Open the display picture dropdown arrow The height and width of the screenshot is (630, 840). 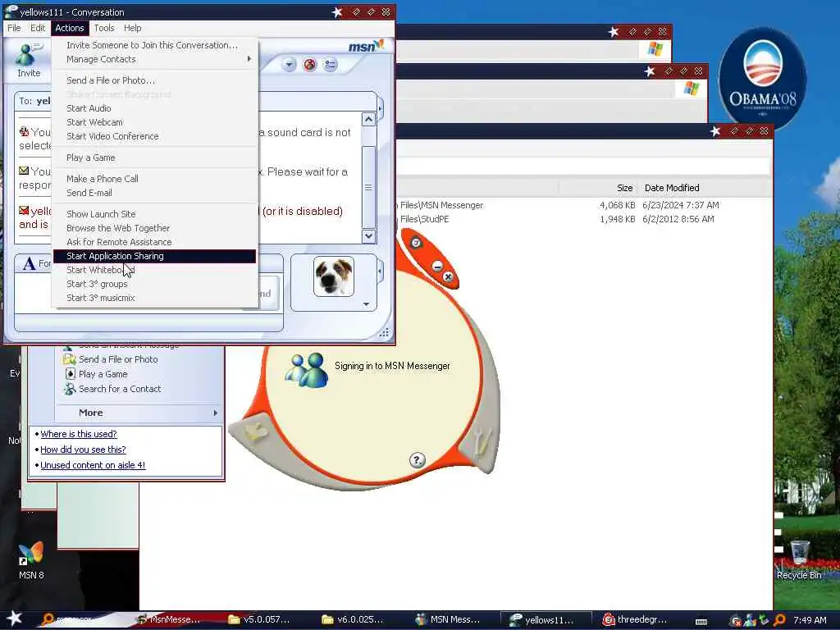366,304
